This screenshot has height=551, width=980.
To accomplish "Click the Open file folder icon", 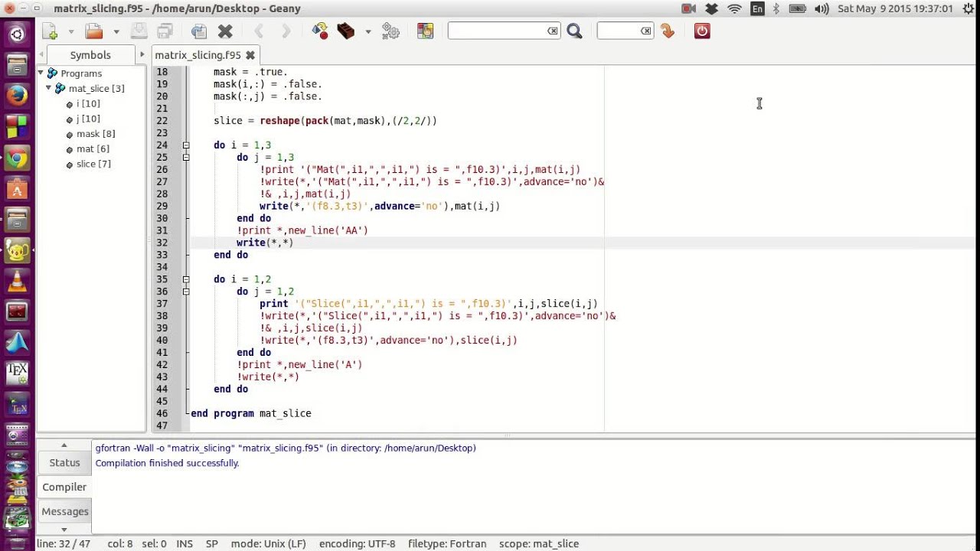I will [94, 31].
